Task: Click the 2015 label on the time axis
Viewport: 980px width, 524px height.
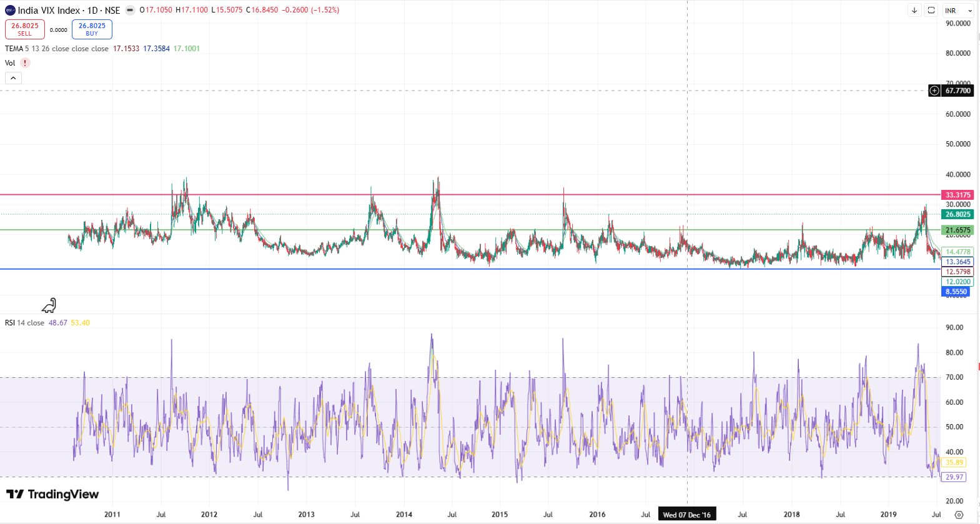Action: pos(500,515)
